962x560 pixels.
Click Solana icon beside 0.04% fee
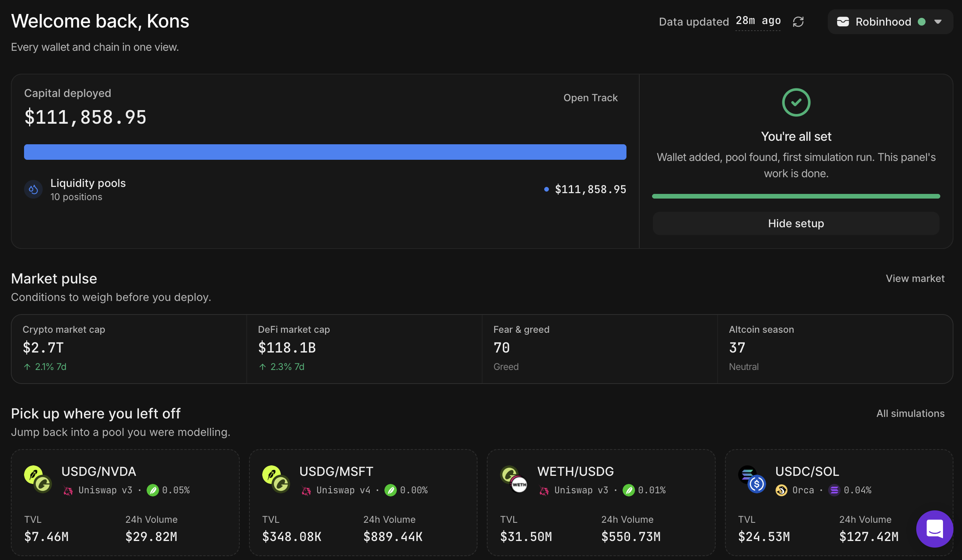pos(834,491)
